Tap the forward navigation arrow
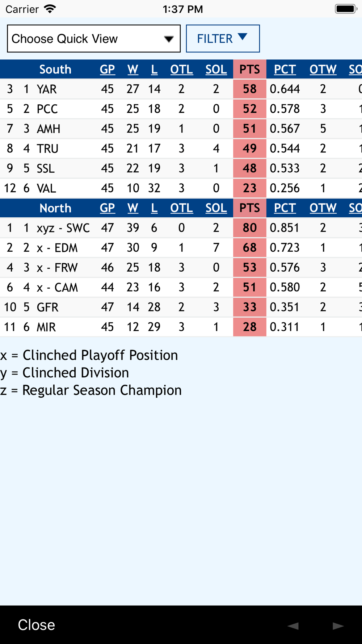The image size is (362, 644). [x=338, y=626]
